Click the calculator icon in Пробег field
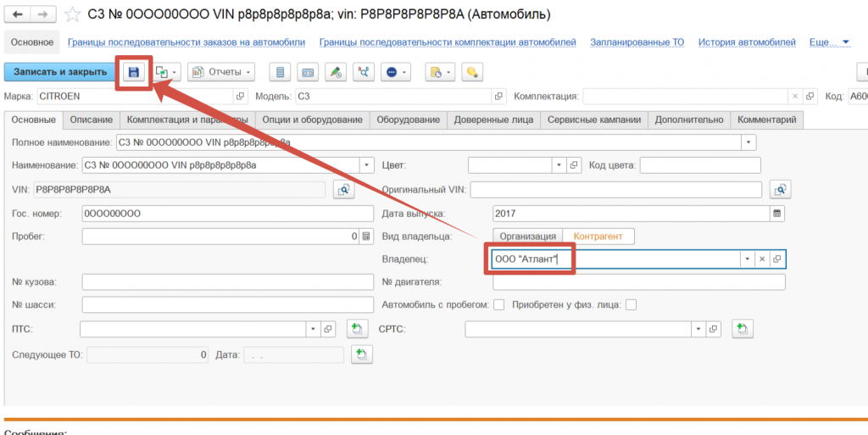The width and height of the screenshot is (868, 435). click(366, 237)
